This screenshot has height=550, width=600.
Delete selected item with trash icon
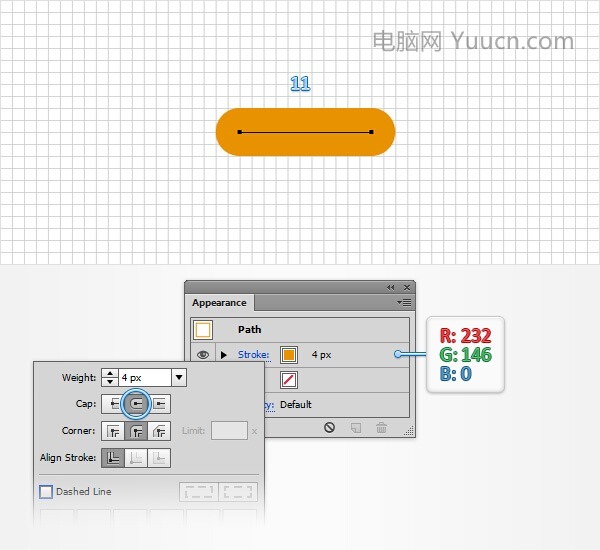click(x=381, y=428)
